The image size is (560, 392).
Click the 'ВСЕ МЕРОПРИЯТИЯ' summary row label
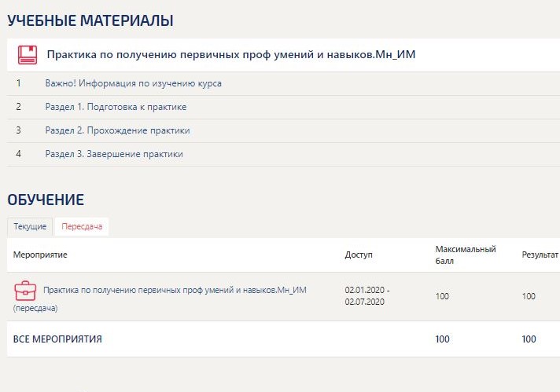[x=57, y=339]
